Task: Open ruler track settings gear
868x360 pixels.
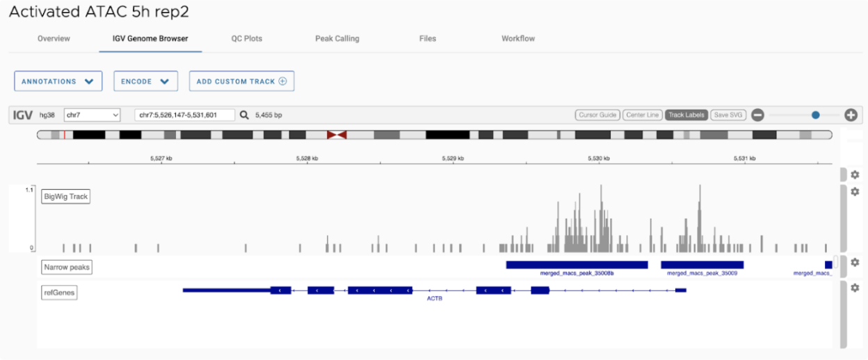Action: click(855, 174)
